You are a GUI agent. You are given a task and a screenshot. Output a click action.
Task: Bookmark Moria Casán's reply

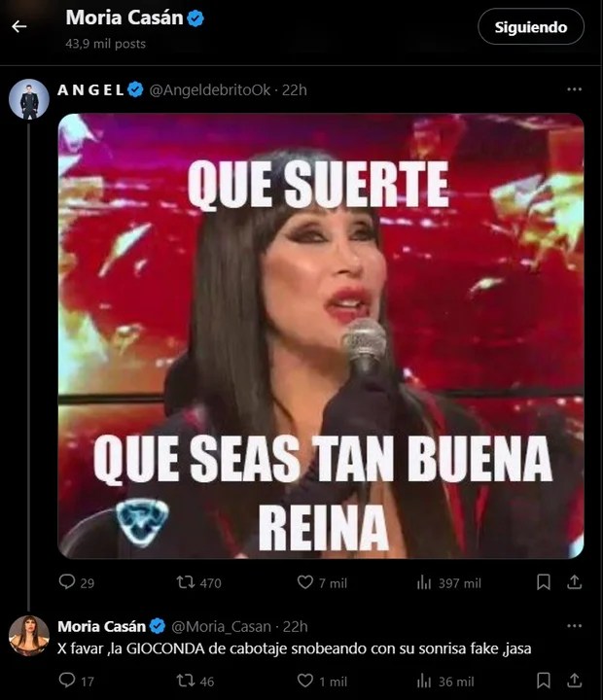point(543,681)
